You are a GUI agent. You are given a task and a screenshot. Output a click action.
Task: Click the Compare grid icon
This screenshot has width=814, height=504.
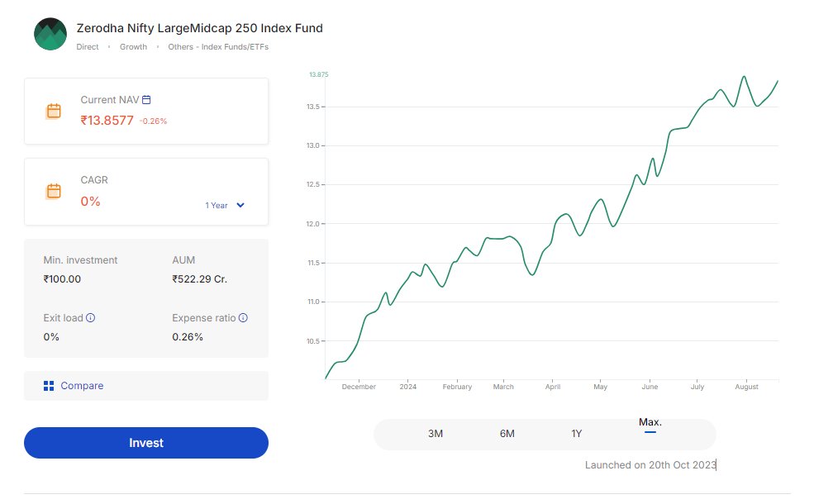(49, 386)
